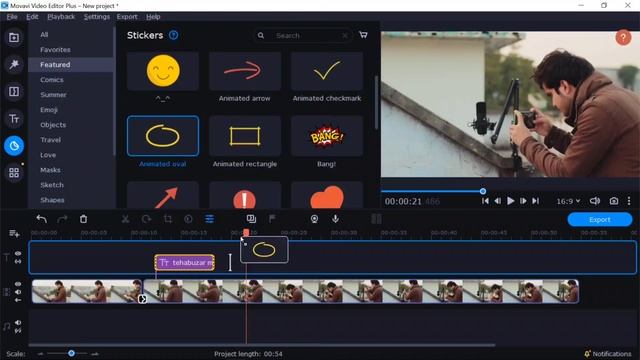The height and width of the screenshot is (360, 640).
Task: Select the tehabuzar title clip
Action: [x=184, y=262]
